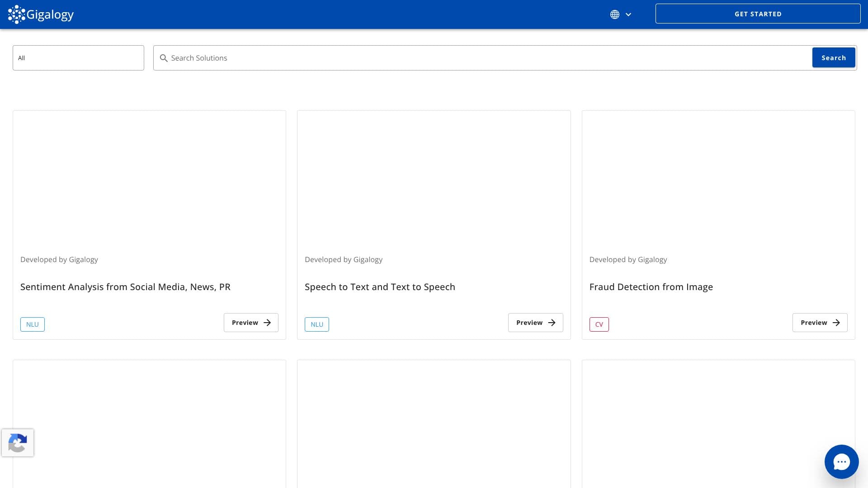Open Speech to Text and Text to Speech title
Image resolution: width=868 pixels, height=488 pixels.
380,287
